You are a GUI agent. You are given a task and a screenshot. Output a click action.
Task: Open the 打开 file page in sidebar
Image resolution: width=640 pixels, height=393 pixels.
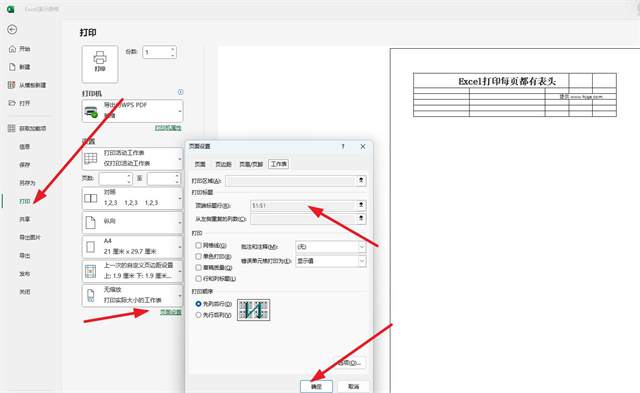tap(20, 103)
